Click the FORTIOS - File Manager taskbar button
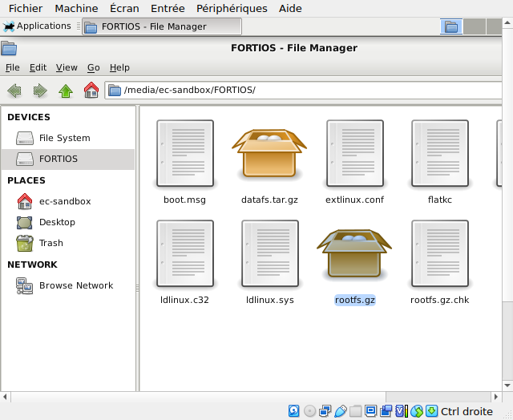 click(162, 26)
